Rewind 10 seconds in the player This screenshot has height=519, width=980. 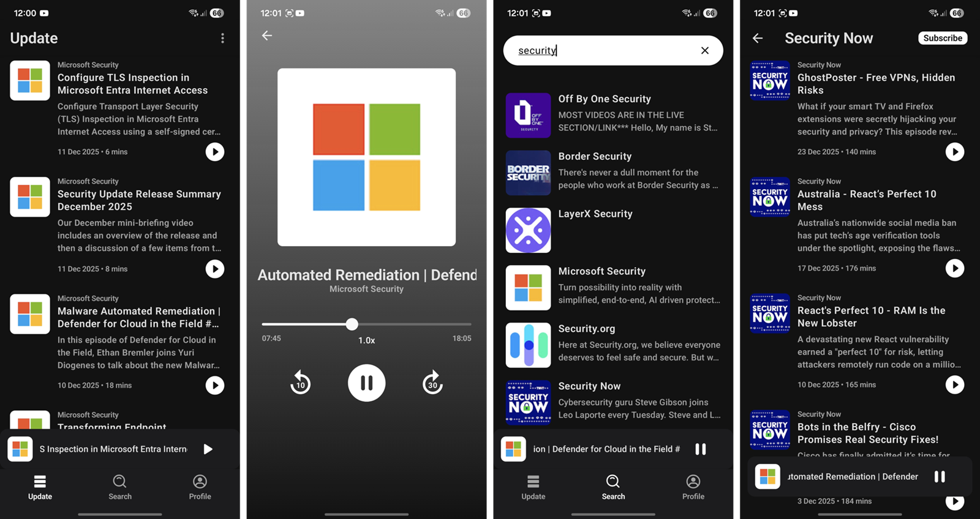300,383
